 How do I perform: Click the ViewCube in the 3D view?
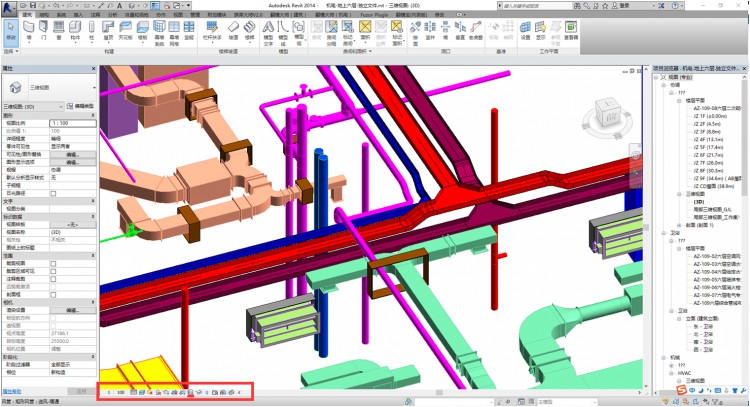pyautogui.click(x=607, y=114)
